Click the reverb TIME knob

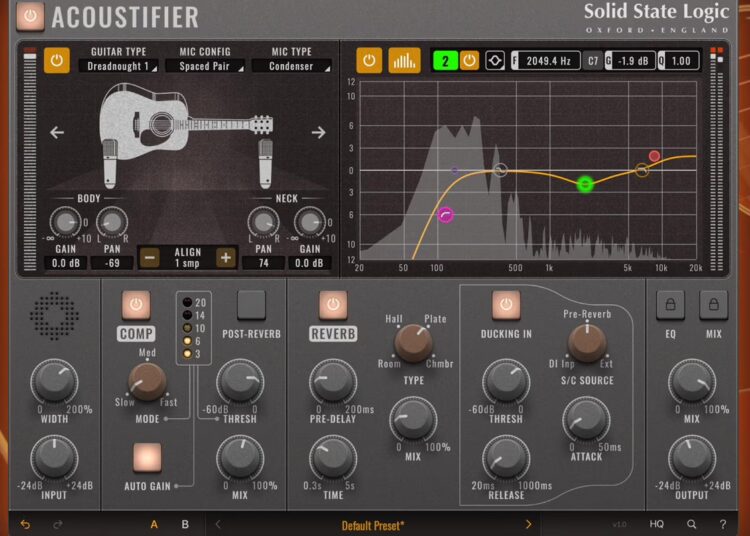pos(333,459)
